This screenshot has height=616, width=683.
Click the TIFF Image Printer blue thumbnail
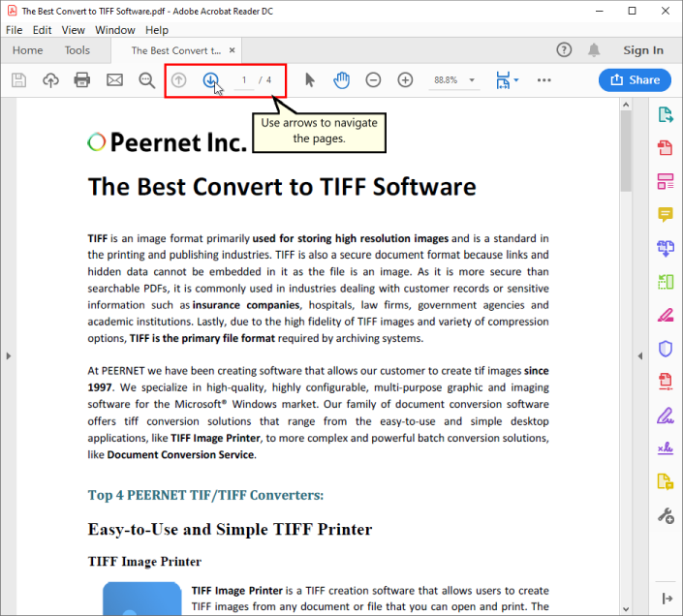point(142,599)
